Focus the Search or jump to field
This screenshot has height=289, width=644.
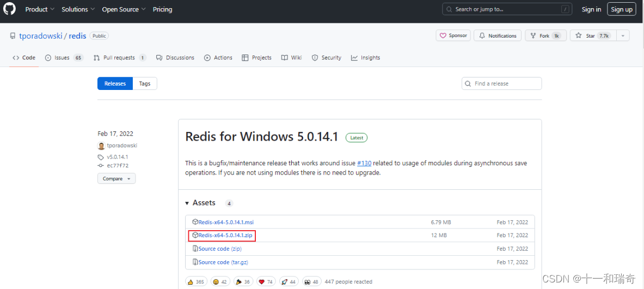pos(507,9)
